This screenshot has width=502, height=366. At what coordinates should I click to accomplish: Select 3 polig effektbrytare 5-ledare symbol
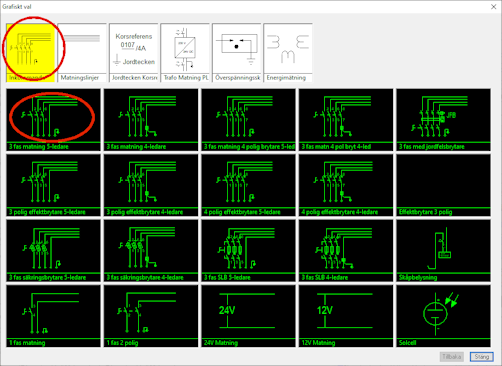(53, 185)
